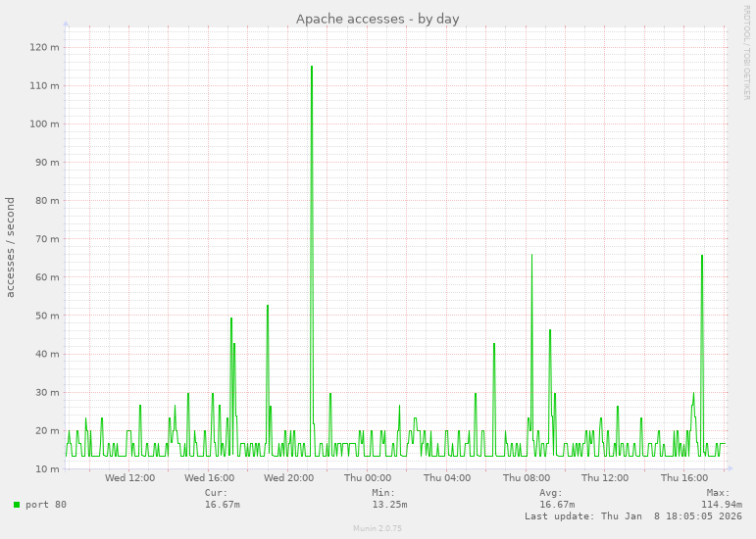This screenshot has width=756, height=539.
Task: Click the '80 m' y-axis label
Action: [x=47, y=200]
